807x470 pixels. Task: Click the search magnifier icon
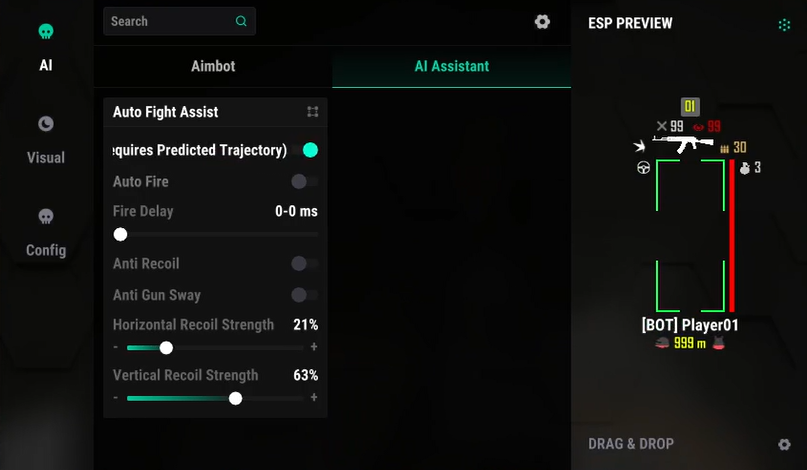click(241, 21)
